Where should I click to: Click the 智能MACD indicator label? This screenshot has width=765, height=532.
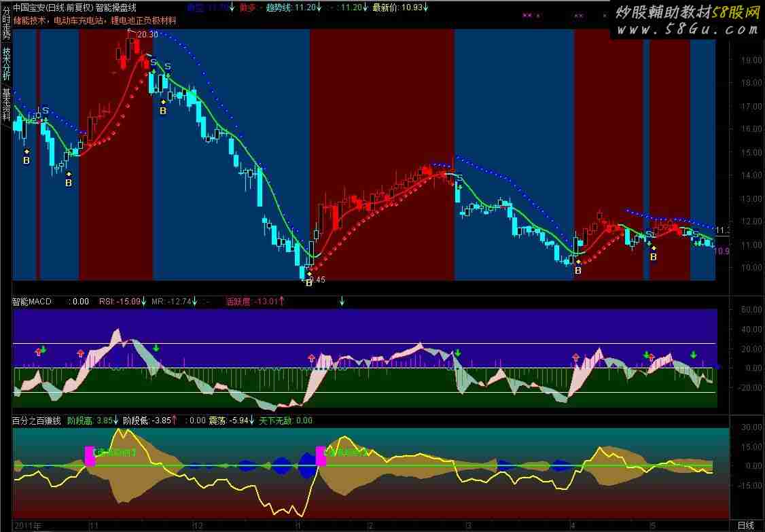[31, 302]
